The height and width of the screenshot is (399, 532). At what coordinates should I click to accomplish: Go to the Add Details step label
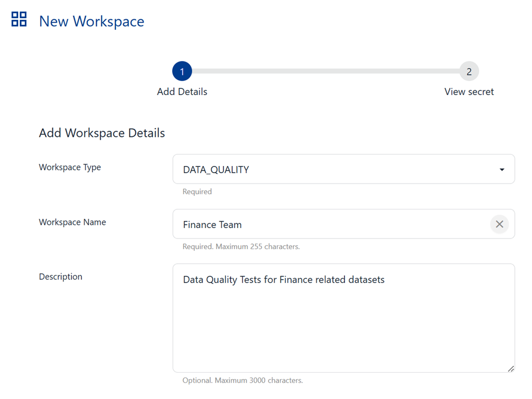click(182, 92)
